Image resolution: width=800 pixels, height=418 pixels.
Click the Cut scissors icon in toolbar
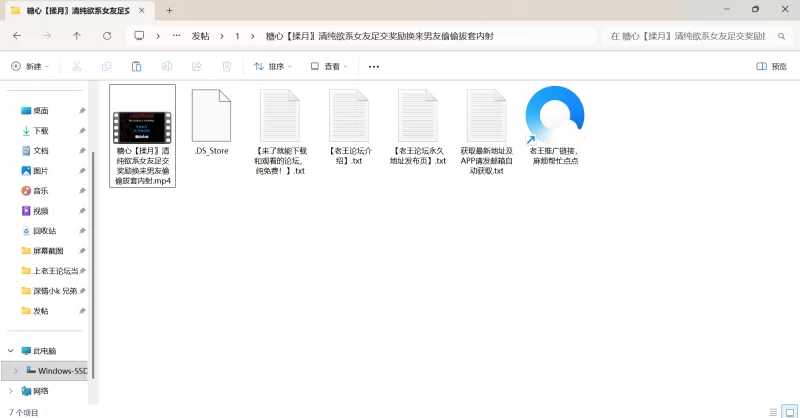point(76,67)
